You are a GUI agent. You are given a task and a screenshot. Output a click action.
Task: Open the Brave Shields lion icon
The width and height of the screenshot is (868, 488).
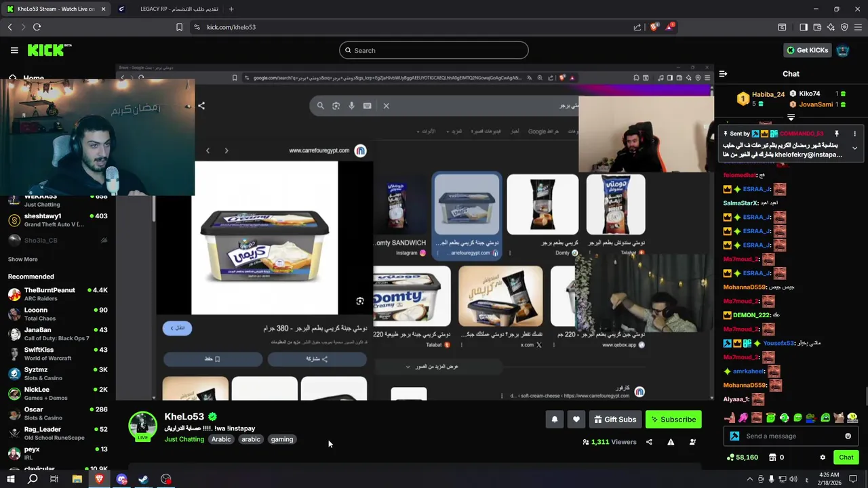(654, 27)
